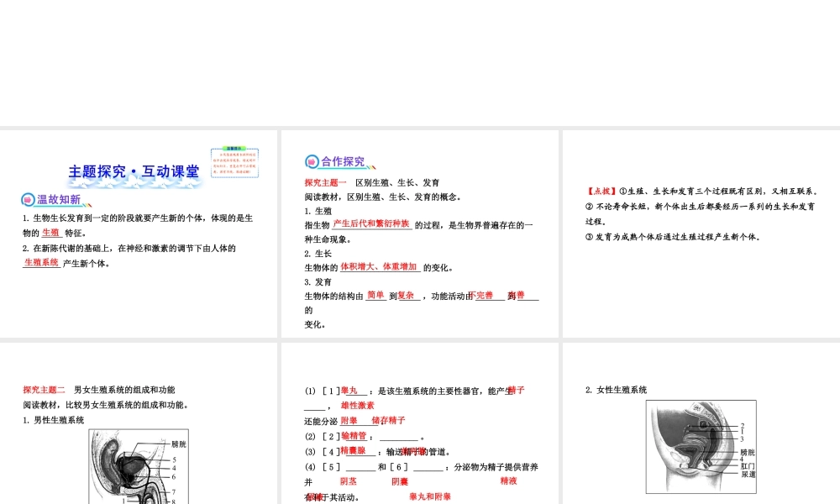
Task: Click the red label 探究主题一
Action: (326, 182)
